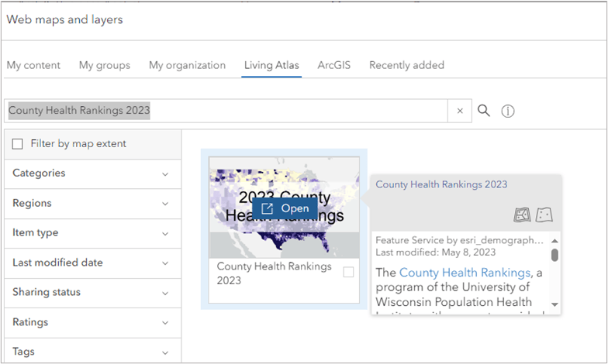Image resolution: width=608 pixels, height=364 pixels.
Task: Expand the Ratings filter
Action: click(93, 322)
